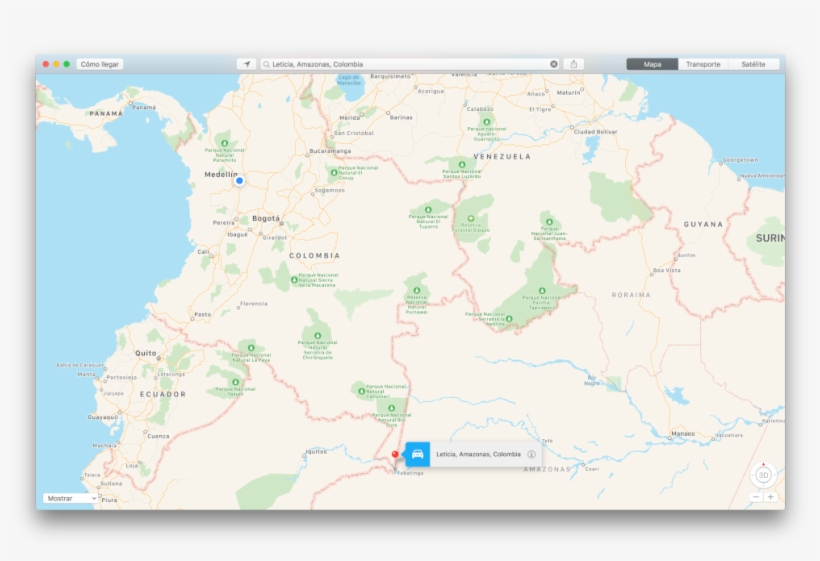This screenshot has width=820, height=561.
Task: Click the GUYANA country label
Action: click(703, 224)
